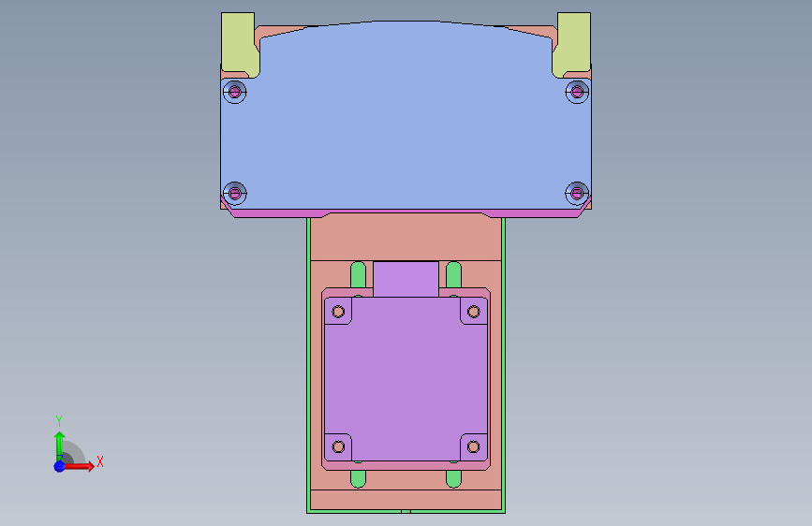
Task: Select the upper-right screw on blue plate
Action: tap(578, 92)
